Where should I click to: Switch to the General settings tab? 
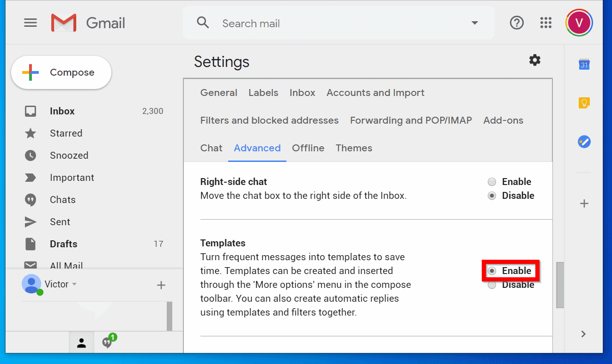219,93
